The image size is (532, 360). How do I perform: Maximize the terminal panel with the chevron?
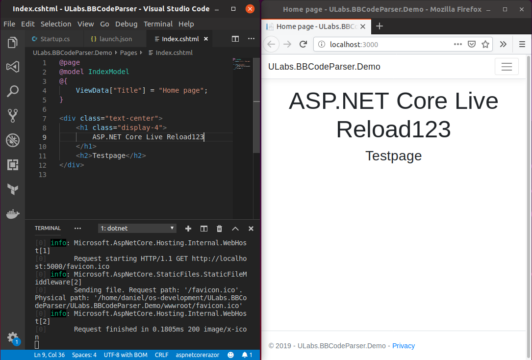(235, 229)
